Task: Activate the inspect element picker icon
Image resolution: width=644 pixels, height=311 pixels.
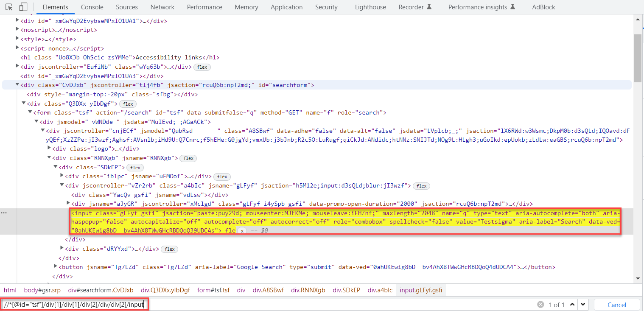Action: click(9, 7)
